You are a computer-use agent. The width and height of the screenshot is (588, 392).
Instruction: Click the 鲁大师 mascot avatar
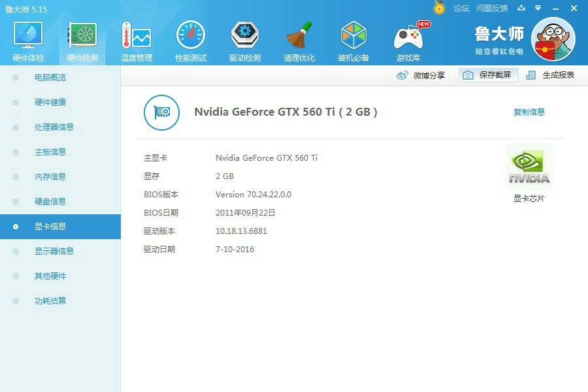553,39
